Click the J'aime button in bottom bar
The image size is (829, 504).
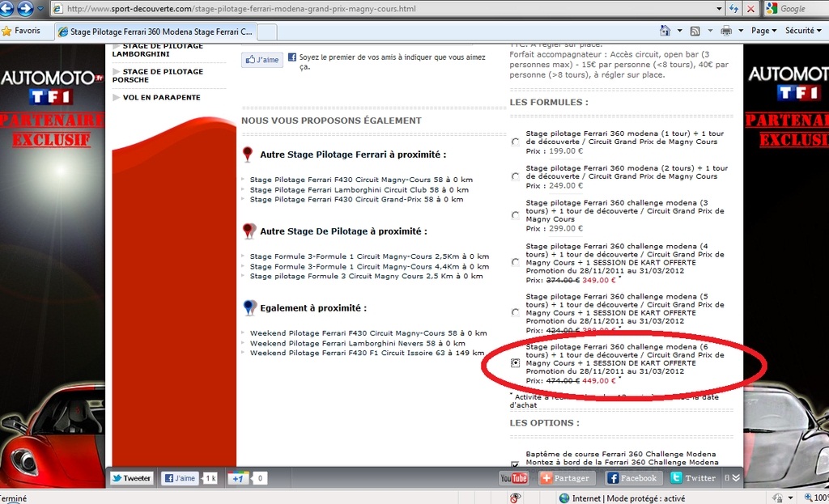(181, 478)
